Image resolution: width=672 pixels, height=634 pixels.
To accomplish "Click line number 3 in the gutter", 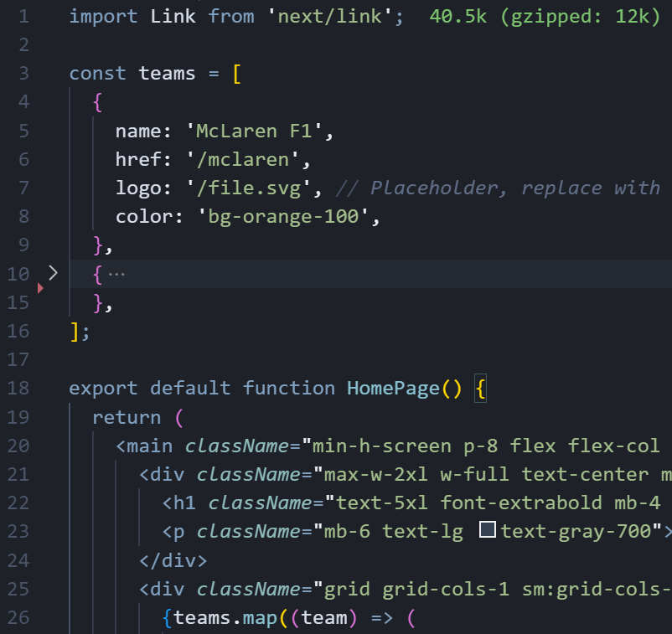I will point(23,74).
